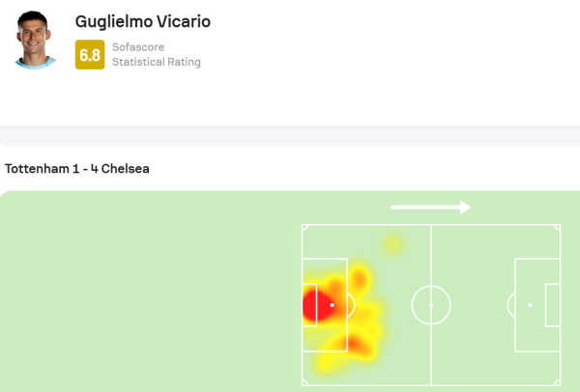Click the white attack direction arrow

point(431,208)
